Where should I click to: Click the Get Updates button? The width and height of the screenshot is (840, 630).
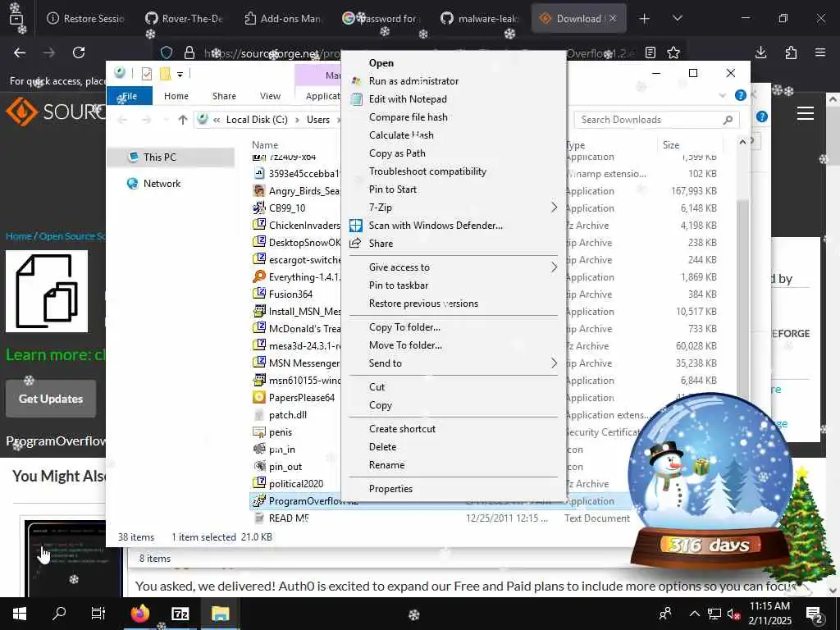[x=51, y=399]
